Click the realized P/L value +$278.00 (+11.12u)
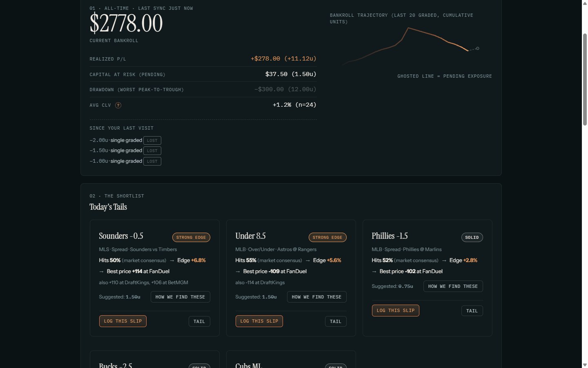 283,58
